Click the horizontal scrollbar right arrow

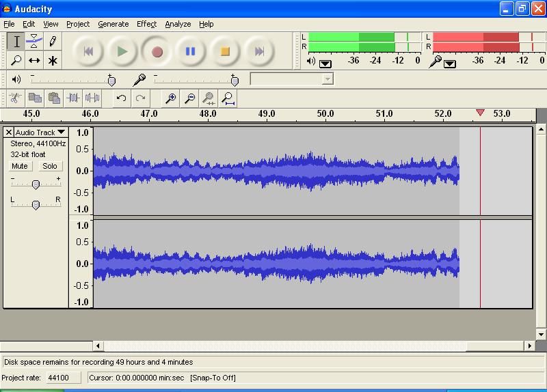point(529,346)
